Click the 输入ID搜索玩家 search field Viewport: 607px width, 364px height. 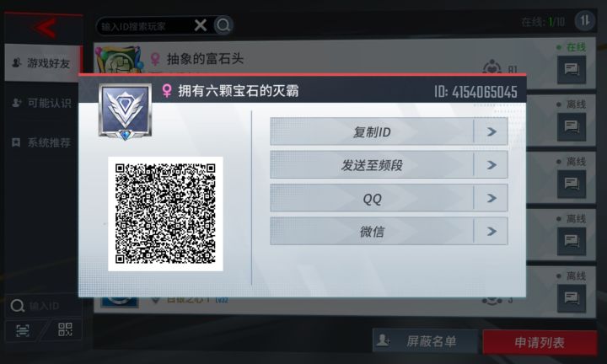coord(147,26)
